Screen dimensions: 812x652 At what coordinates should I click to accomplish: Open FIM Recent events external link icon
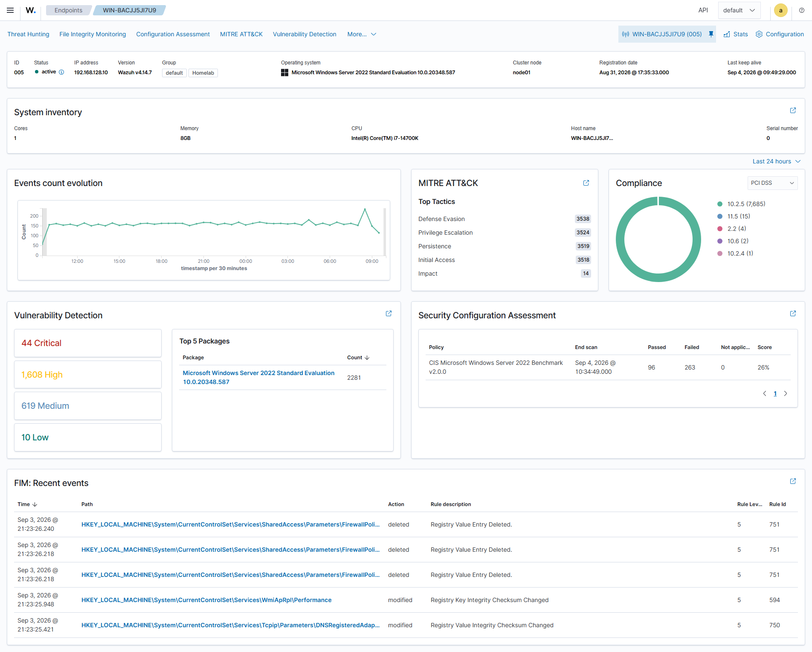(793, 481)
